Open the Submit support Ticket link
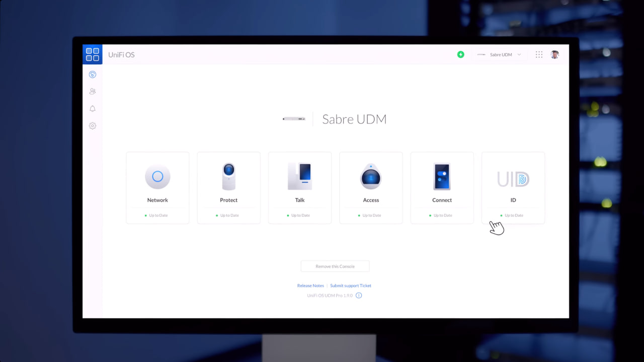This screenshot has width=644, height=362. point(351,285)
